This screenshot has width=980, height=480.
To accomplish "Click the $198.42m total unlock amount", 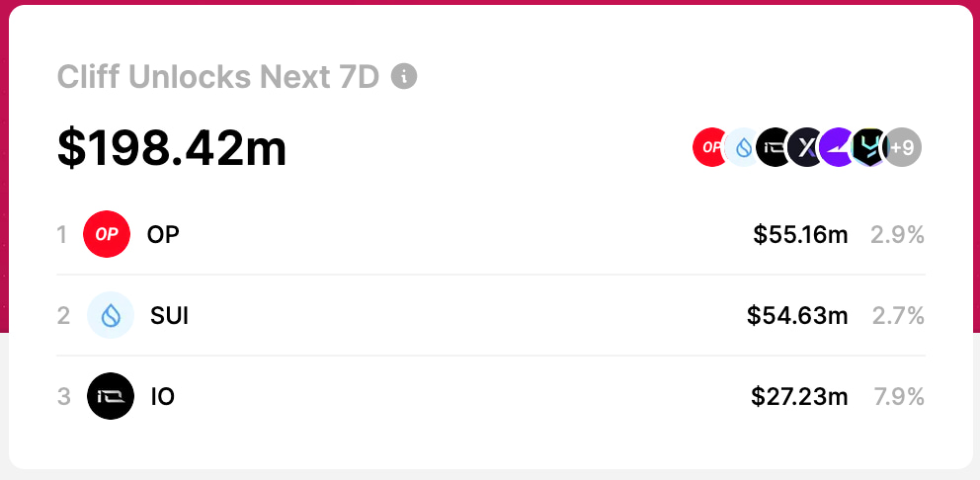I will click(172, 148).
